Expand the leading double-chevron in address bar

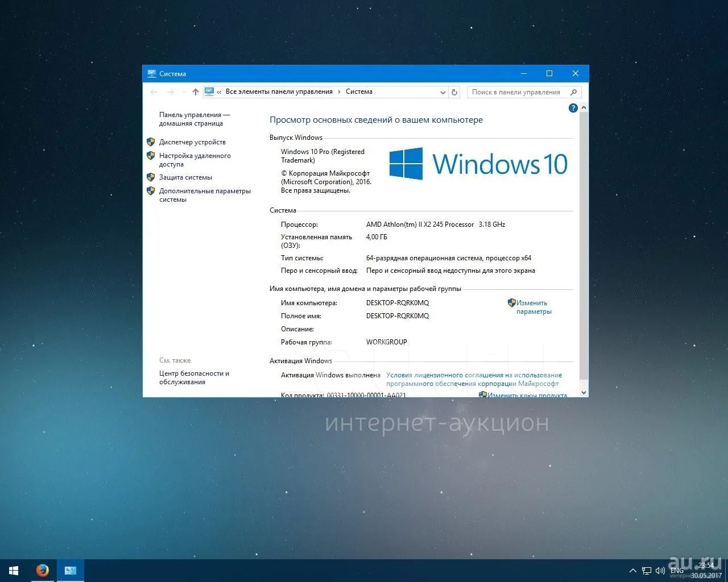coord(219,92)
